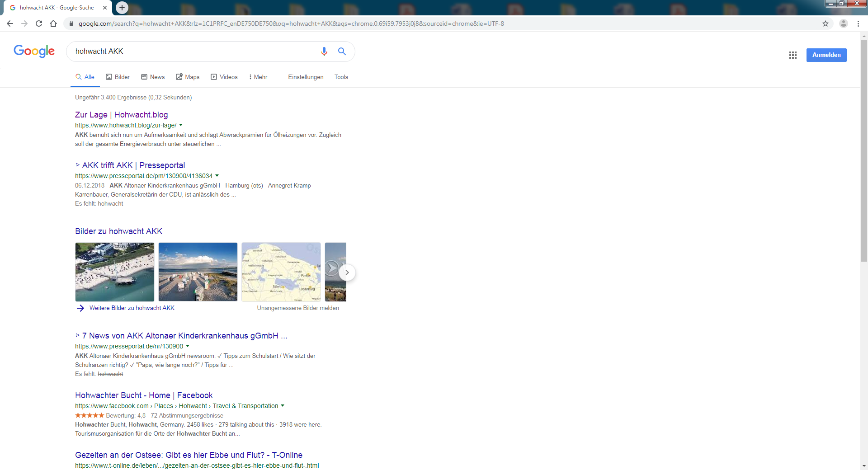Reload the page
Viewport: 868px width, 470px height.
(x=39, y=23)
